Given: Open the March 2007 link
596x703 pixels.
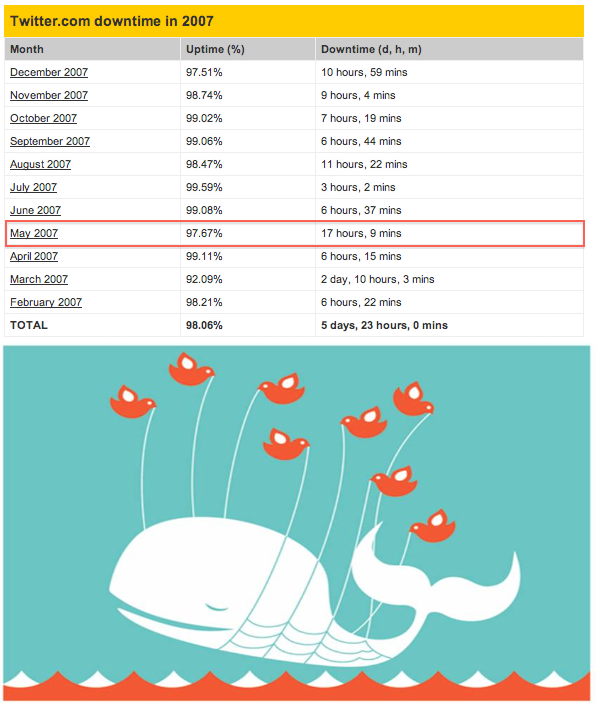Looking at the screenshot, I should point(39,279).
